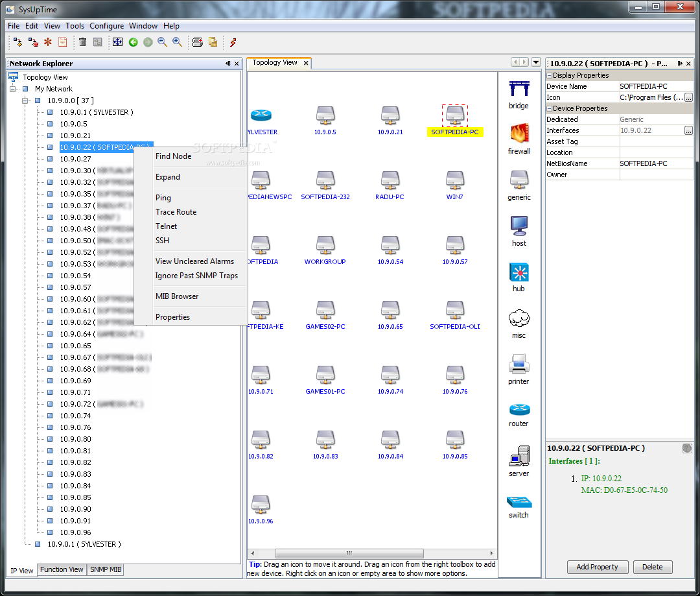Screen dimensions: 700x596
Task: Select 10.9.0.1 ( SYLVESTER ) under 10.9.0.0
Action: [97, 112]
